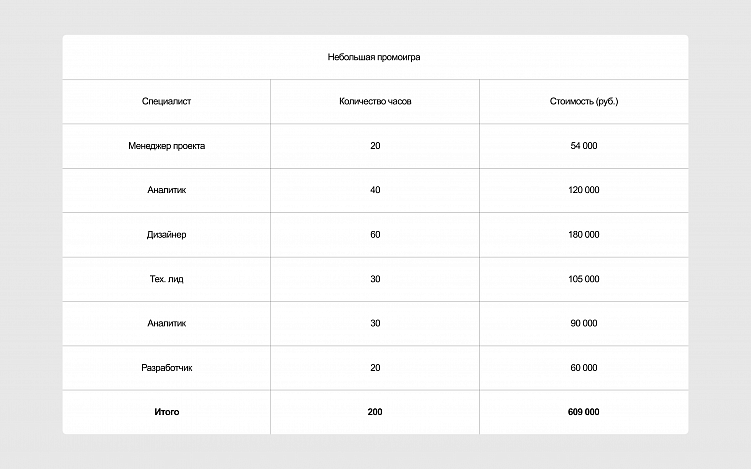The height and width of the screenshot is (469, 751).
Task: Select the 60 hours cell
Action: (375, 235)
